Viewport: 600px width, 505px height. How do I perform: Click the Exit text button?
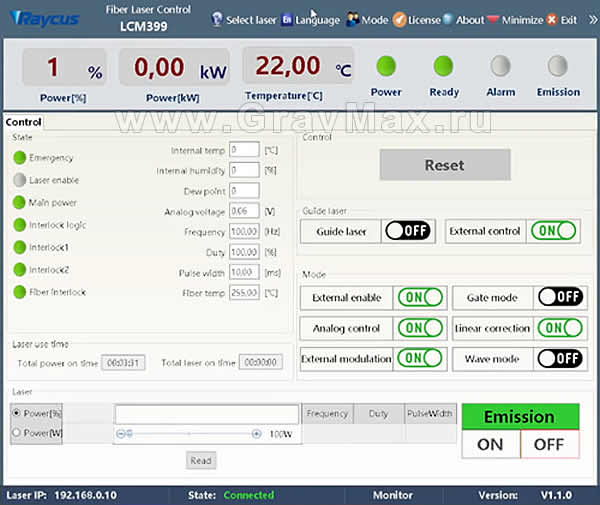[x=569, y=20]
